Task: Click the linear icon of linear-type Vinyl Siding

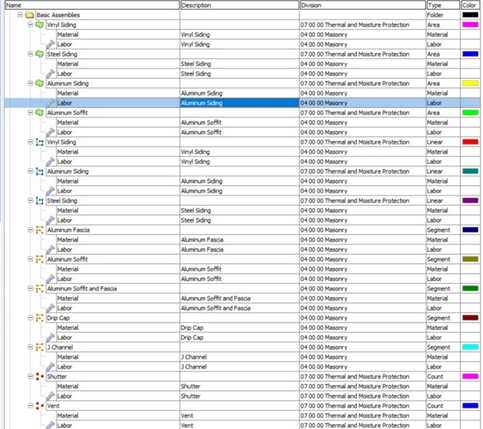Action: click(x=39, y=142)
